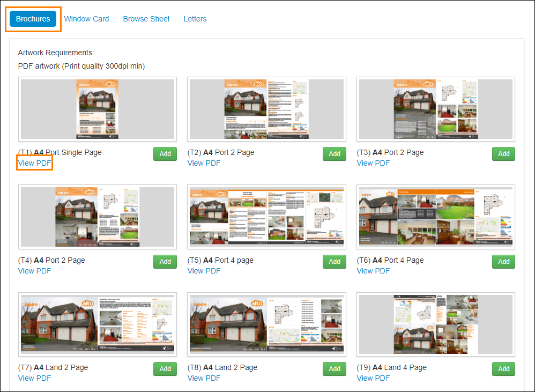Viewport: 535px width, 392px height.
Task: Click the '(T2) A4 Port 2 Page' label
Action: (x=221, y=152)
